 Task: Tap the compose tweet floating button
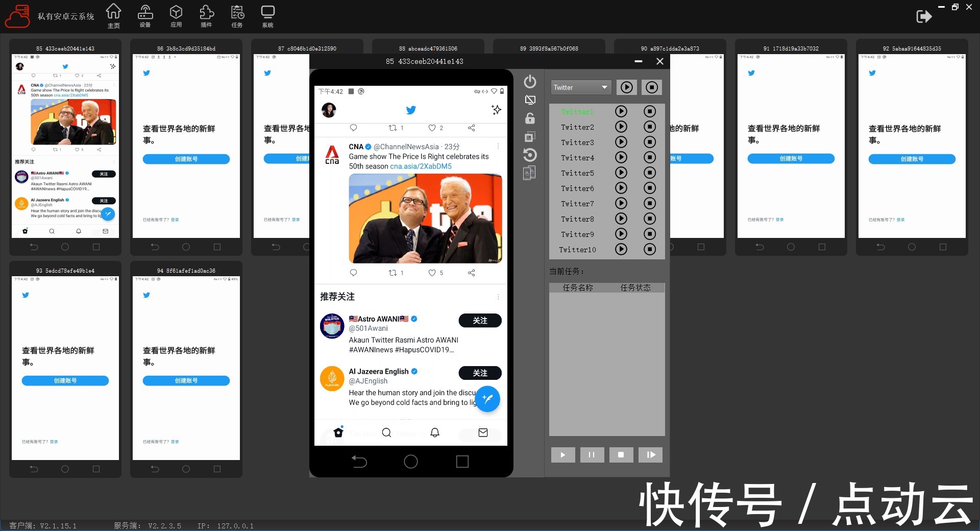[487, 399]
